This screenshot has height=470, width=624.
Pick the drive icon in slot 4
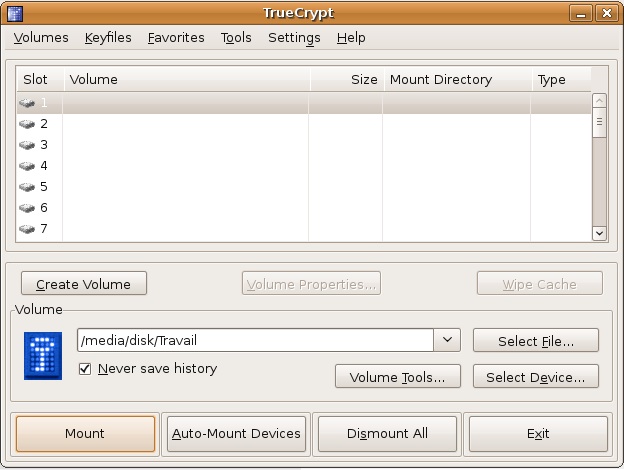click(x=27, y=166)
